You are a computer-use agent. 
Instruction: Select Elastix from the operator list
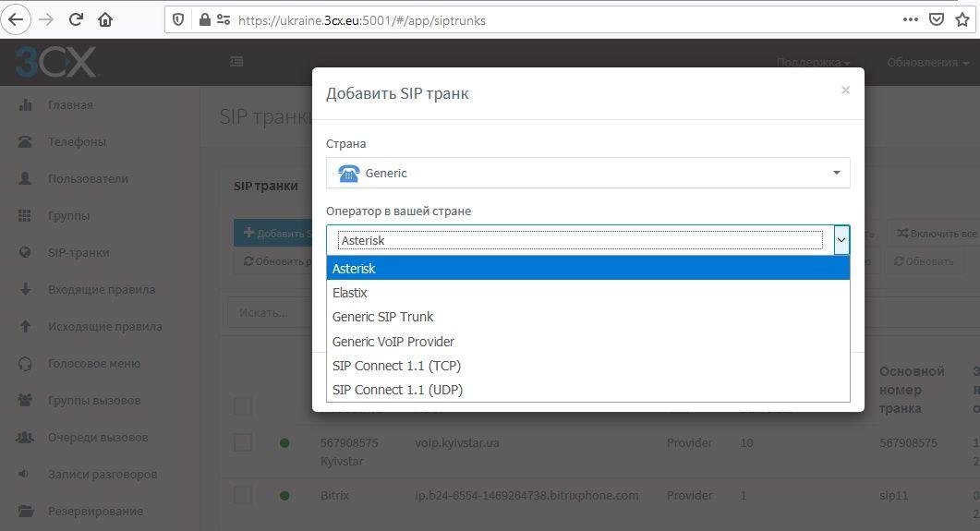point(587,293)
